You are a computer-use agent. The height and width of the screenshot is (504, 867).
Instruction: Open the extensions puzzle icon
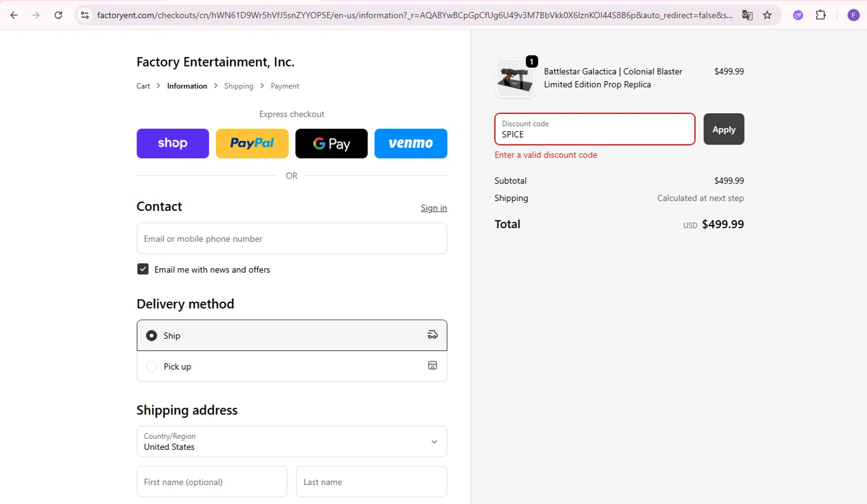(x=821, y=15)
